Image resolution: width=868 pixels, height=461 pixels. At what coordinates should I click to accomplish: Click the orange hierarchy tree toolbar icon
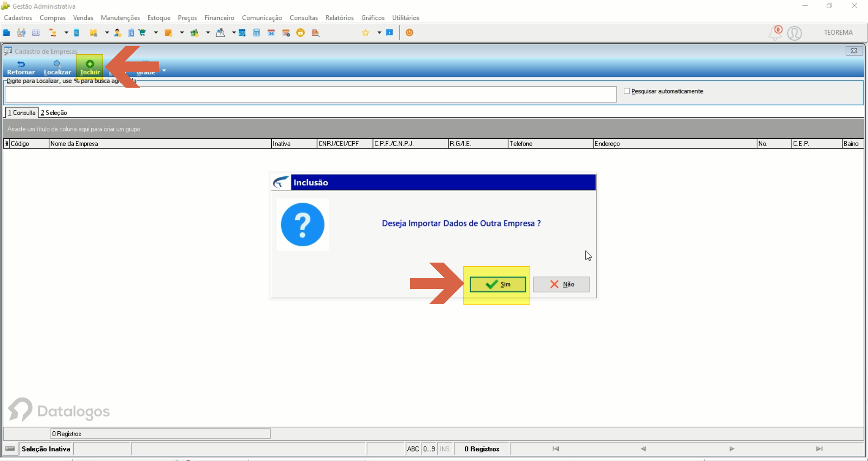53,33
